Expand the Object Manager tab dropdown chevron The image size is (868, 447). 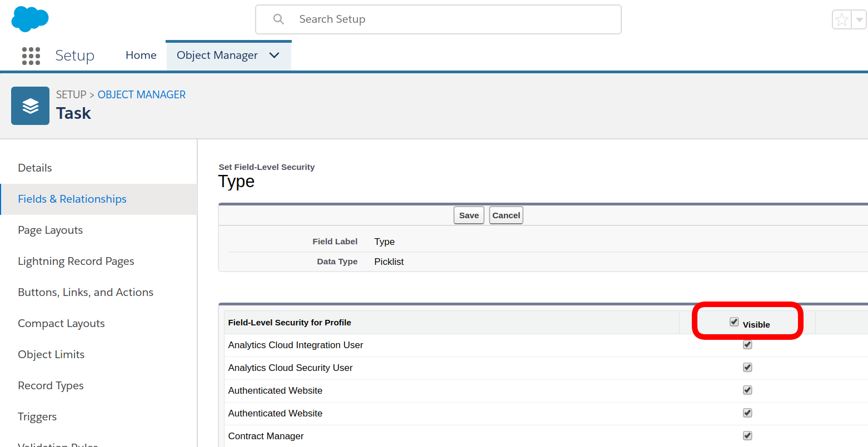(x=275, y=56)
